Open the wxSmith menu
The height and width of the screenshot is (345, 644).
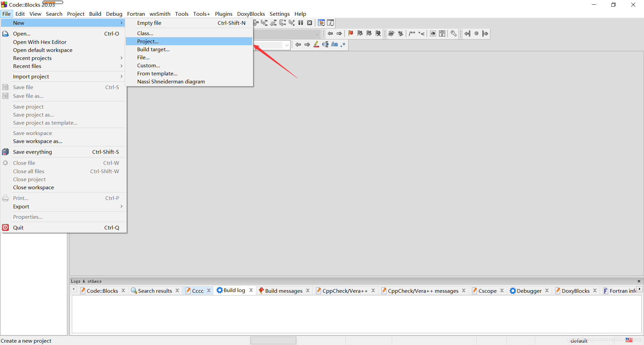tap(160, 14)
